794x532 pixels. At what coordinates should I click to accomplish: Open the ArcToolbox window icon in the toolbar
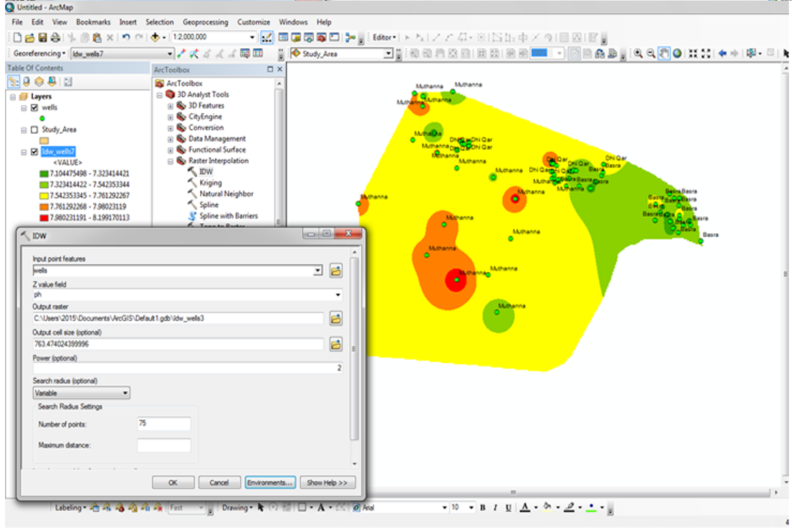(321, 37)
